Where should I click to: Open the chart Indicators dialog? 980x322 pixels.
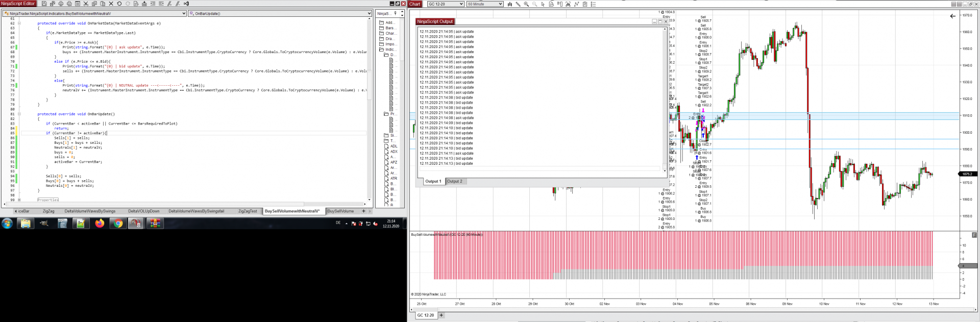[x=576, y=4]
